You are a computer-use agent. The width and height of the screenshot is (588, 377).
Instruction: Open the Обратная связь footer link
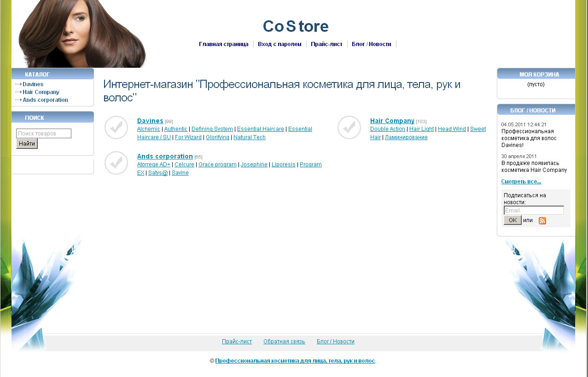click(284, 341)
